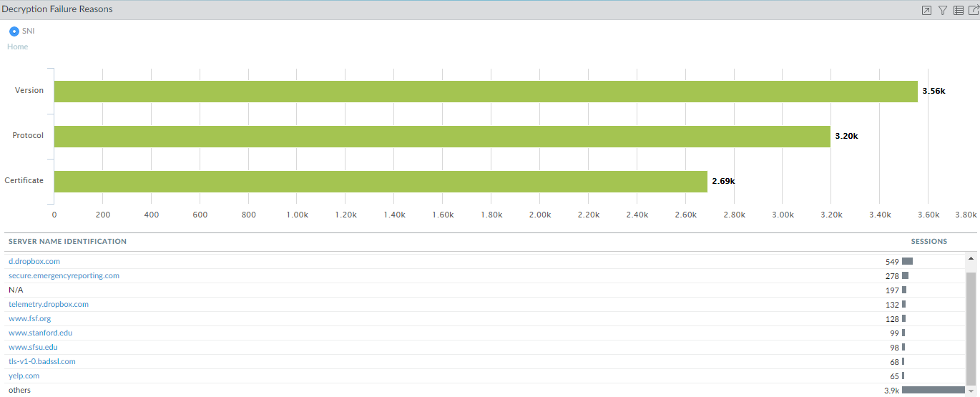Click the table scrollbar down arrow
Image resolution: width=980 pixels, height=397 pixels.
point(971,390)
